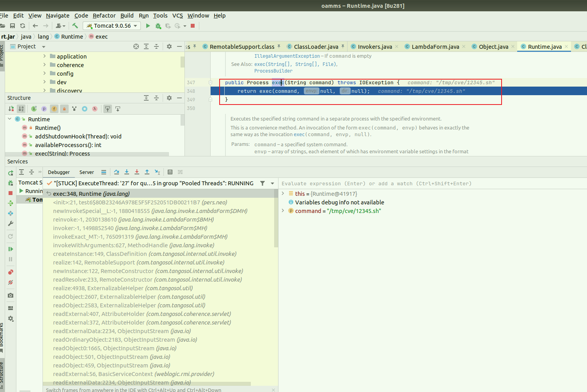Collapse the Runtime class node in Structure
The width and height of the screenshot is (587, 392).
point(10,119)
